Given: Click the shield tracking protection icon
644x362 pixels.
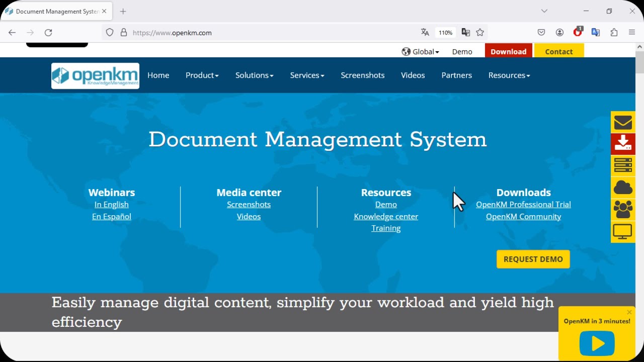Looking at the screenshot, I should tap(110, 32).
